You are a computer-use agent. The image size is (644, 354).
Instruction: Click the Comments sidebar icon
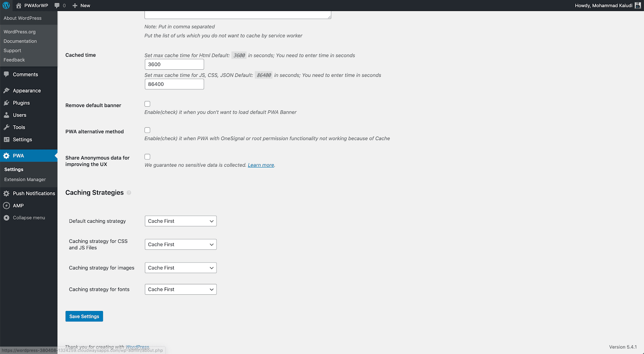click(6, 75)
